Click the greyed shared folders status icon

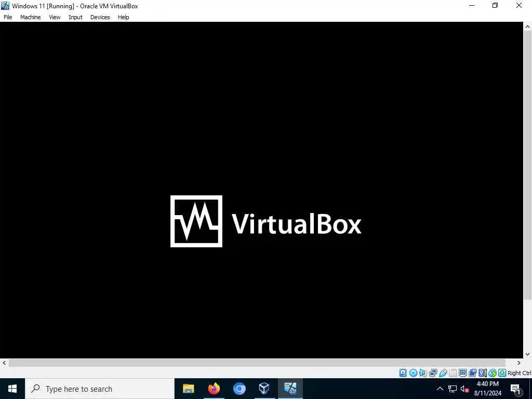click(x=453, y=373)
